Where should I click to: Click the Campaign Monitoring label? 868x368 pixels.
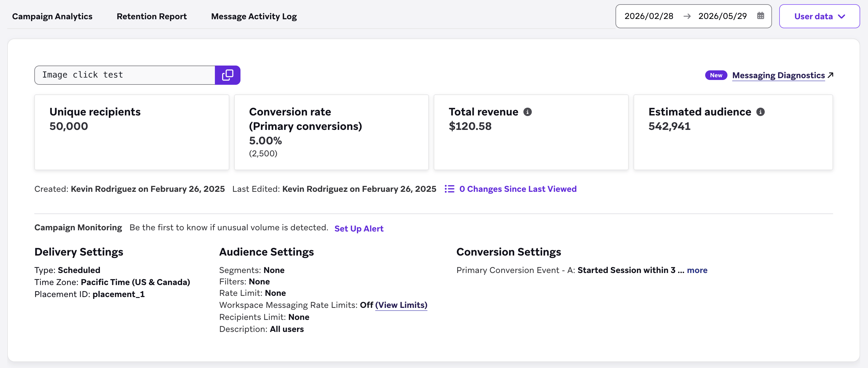click(x=78, y=228)
